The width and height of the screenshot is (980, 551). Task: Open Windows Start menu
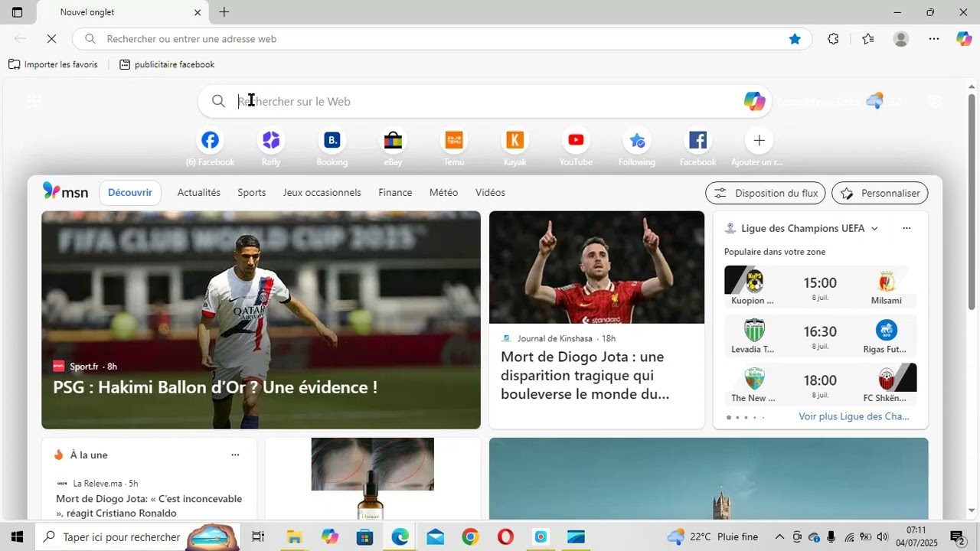(x=17, y=536)
